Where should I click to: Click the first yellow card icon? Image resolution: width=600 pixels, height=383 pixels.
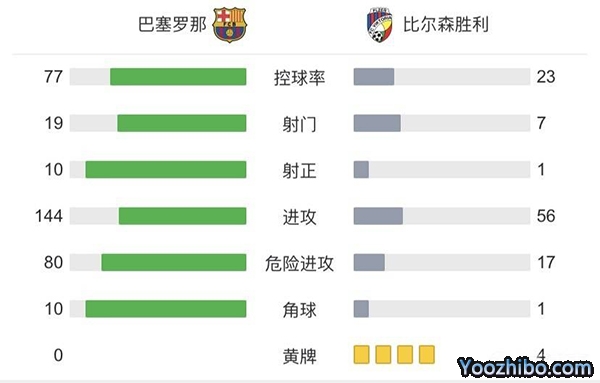(x=361, y=354)
